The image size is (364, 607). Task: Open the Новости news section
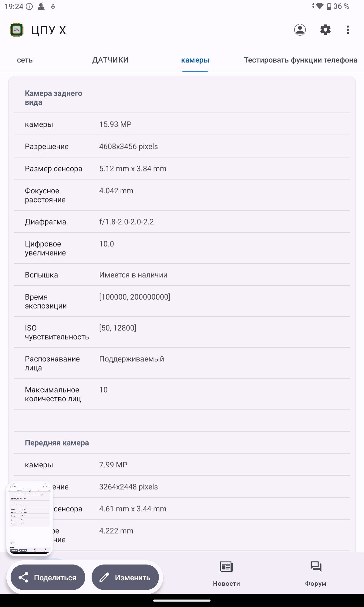[x=226, y=573]
